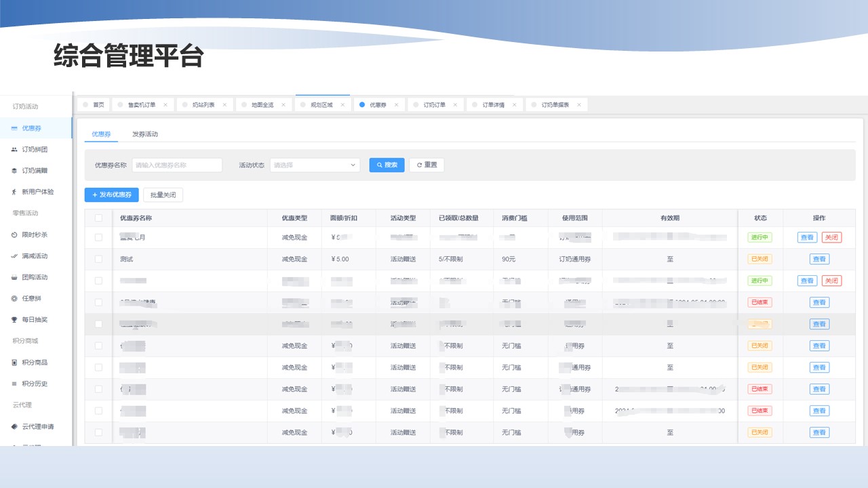Click the 面额/折扣 column header
Image resolution: width=868 pixels, height=488 pixels.
[x=343, y=218]
